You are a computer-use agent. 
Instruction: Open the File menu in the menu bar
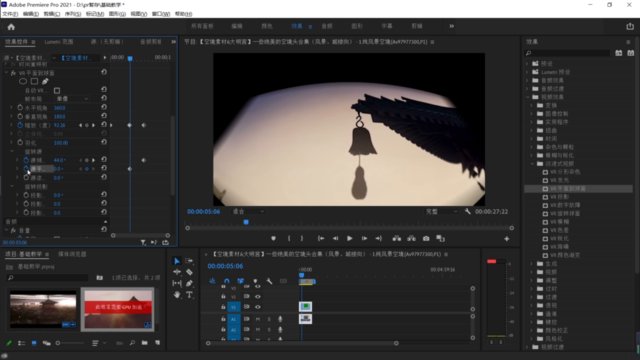point(10,14)
